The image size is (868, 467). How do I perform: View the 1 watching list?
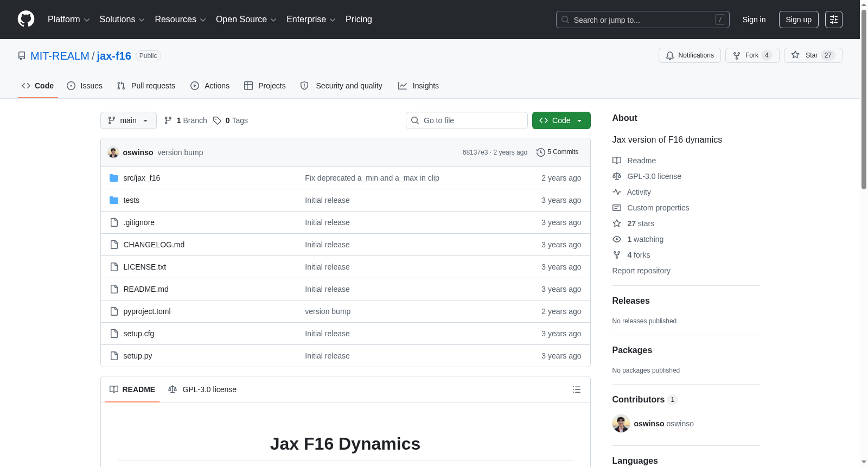point(638,239)
